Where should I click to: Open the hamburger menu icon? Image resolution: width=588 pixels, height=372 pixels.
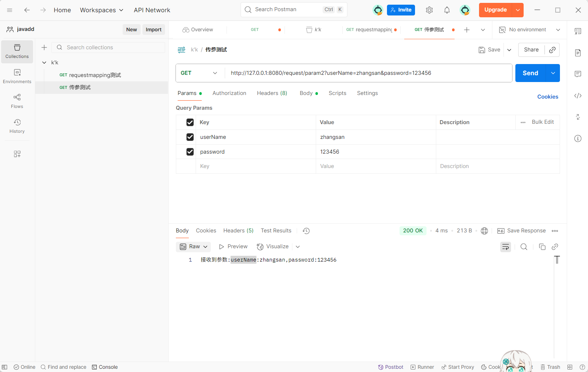click(10, 10)
